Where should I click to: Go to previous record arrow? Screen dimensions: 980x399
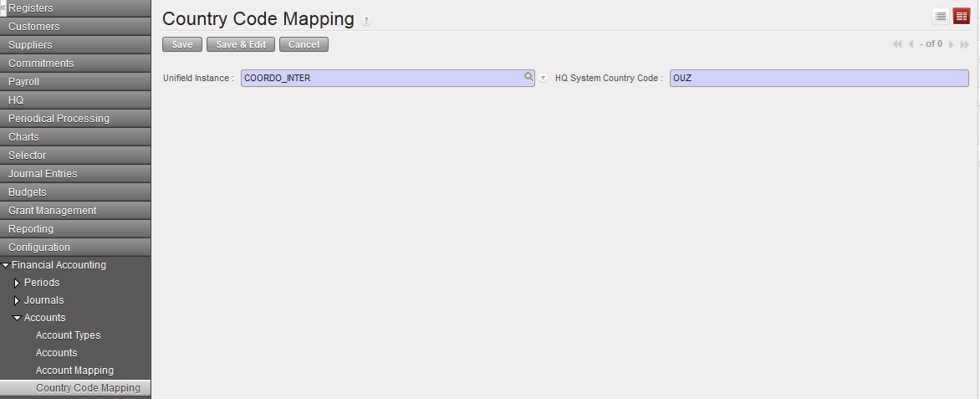coord(911,44)
